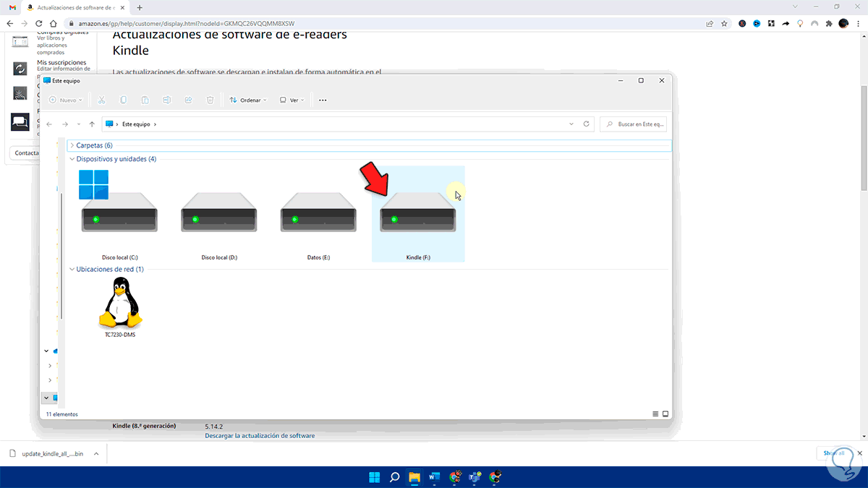This screenshot has height=488, width=868.
Task: Open recent locations chevron beside forward arrow
Action: point(79,124)
